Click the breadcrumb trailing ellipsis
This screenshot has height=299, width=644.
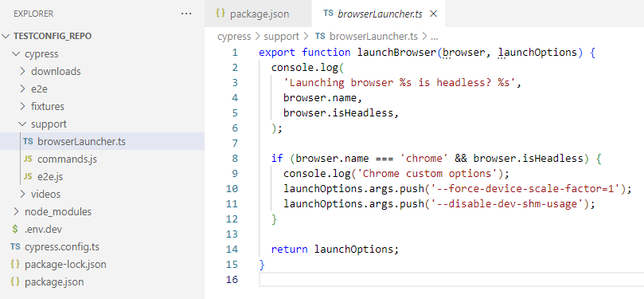435,37
